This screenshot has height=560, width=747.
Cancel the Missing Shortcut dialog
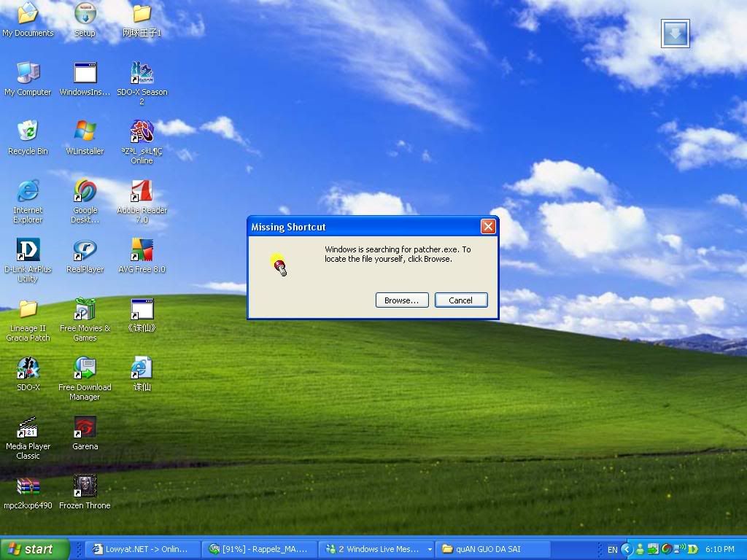[461, 300]
